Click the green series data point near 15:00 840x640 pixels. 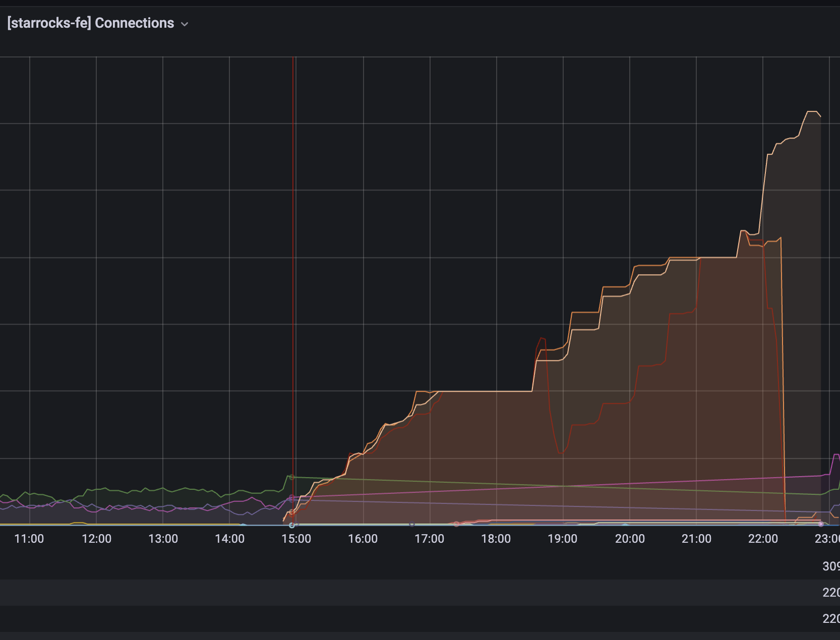[291, 477]
